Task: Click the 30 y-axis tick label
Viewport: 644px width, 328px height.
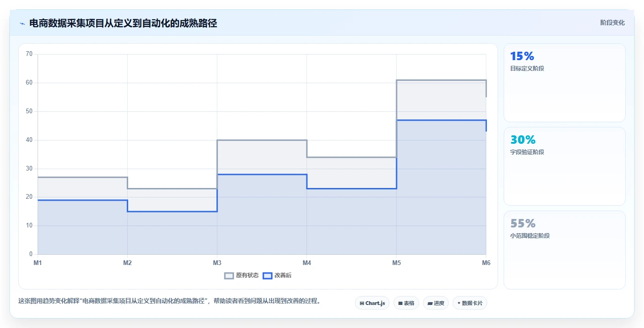Action: click(29, 169)
